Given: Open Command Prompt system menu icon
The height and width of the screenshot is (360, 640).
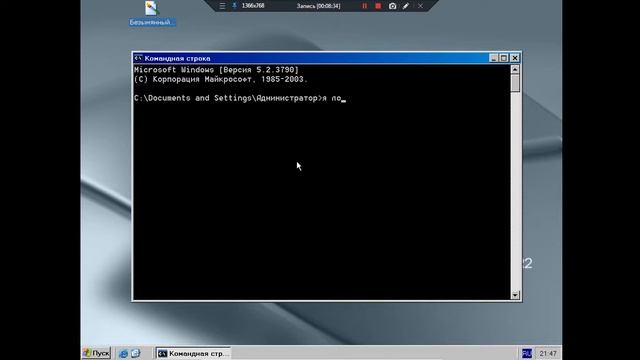Looking at the screenshot, I should click(x=138, y=58).
